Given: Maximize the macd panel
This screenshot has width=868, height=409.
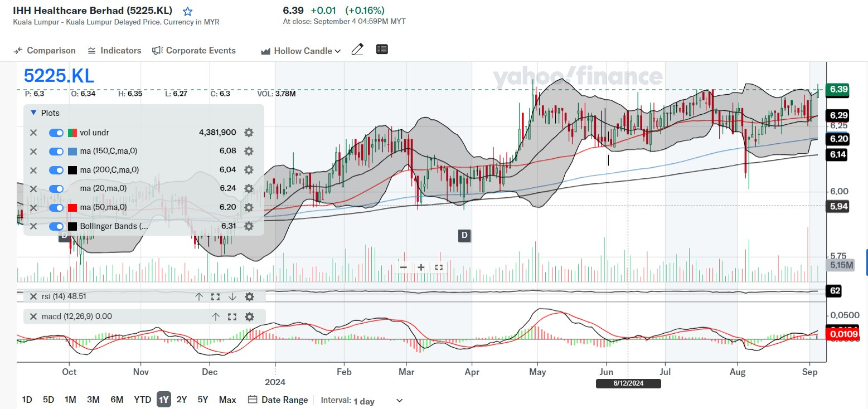Looking at the screenshot, I should 232,317.
